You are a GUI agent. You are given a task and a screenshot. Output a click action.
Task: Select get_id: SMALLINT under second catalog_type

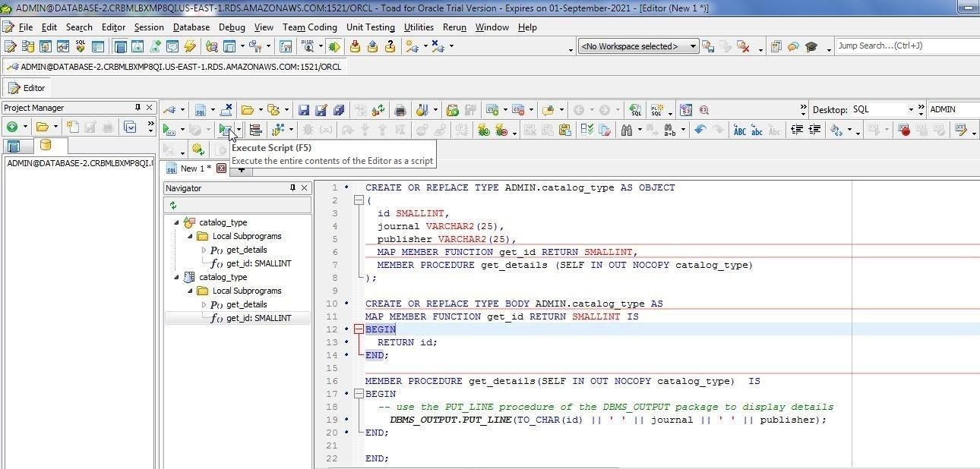point(258,318)
